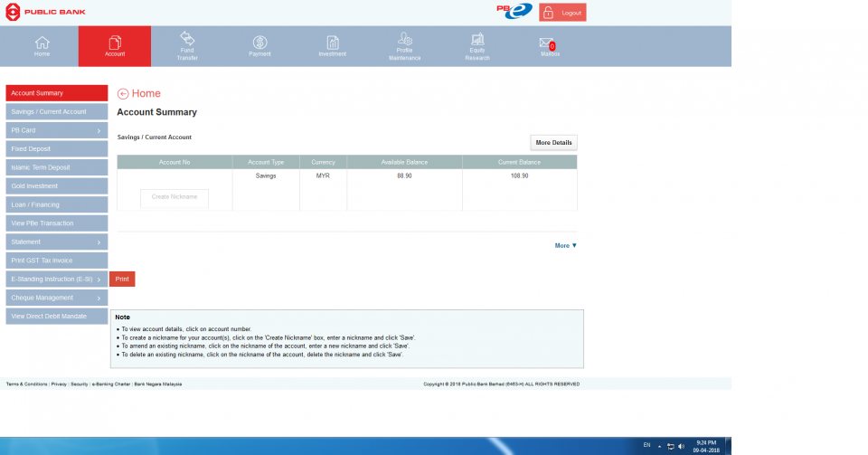Click the PBe logo
868x455 pixels.
[x=514, y=11]
